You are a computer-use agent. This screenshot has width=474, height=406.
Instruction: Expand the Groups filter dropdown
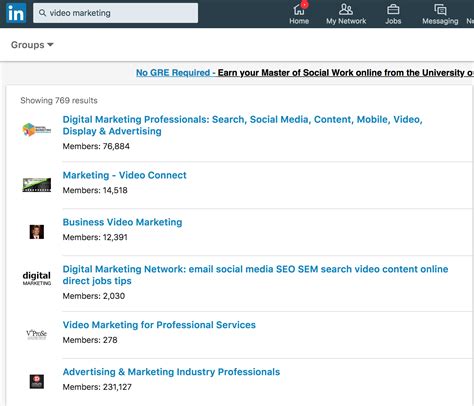coord(32,45)
